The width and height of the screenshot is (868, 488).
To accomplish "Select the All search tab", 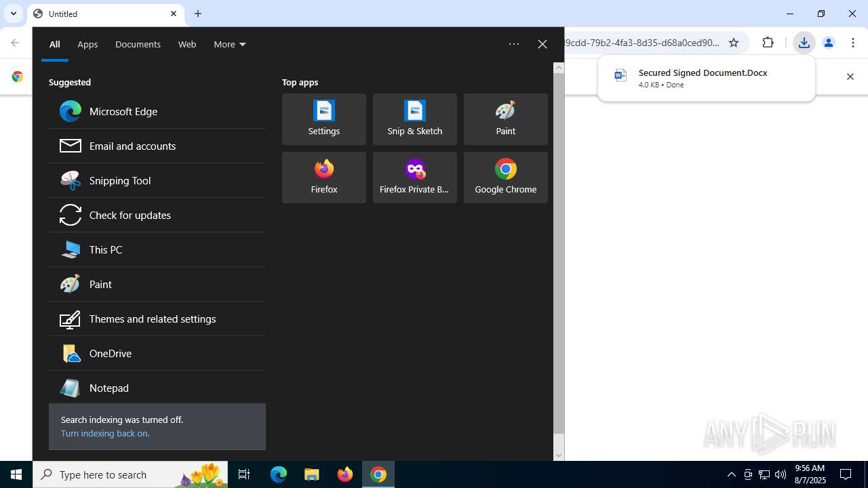I will pyautogui.click(x=55, y=44).
